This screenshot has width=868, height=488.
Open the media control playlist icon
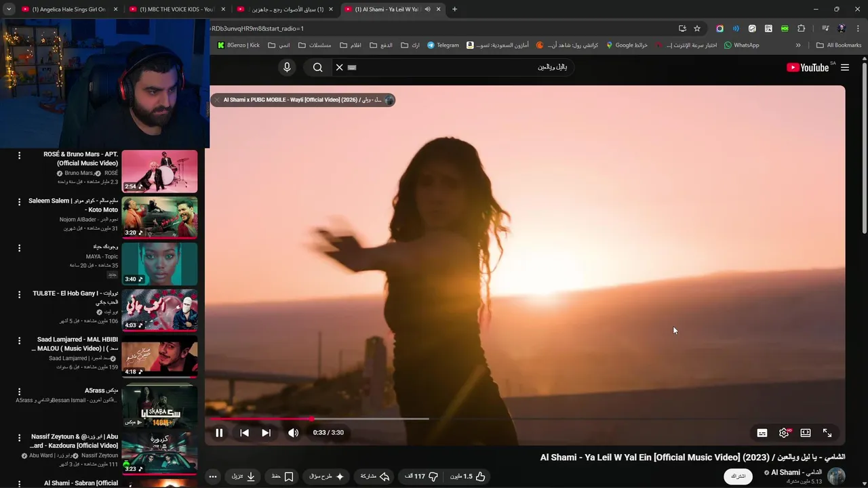(825, 28)
